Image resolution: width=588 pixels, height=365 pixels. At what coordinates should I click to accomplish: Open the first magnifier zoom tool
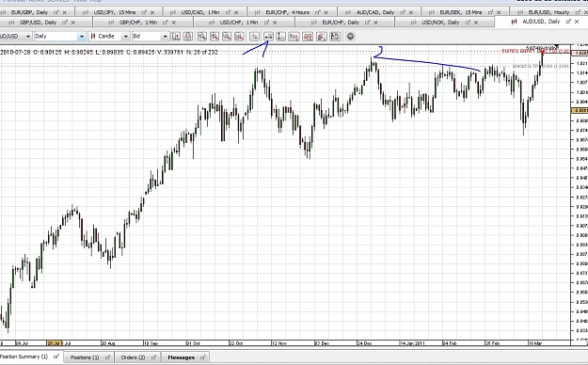[201, 37]
